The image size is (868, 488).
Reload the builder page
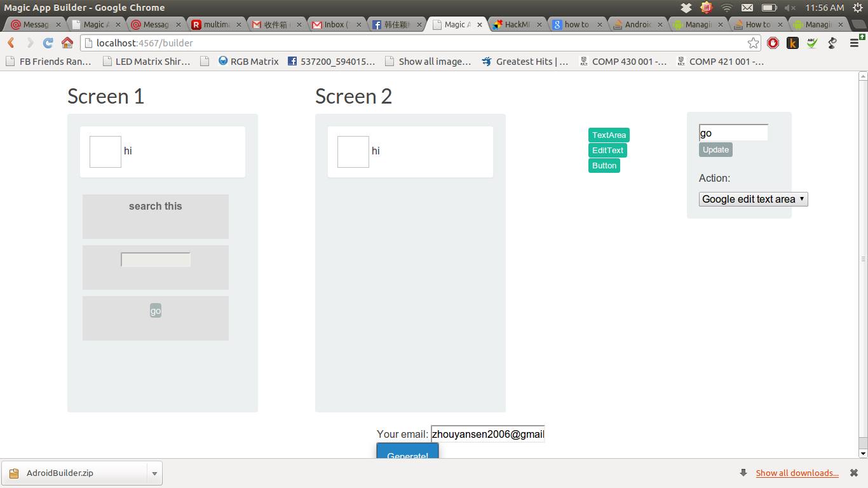48,43
